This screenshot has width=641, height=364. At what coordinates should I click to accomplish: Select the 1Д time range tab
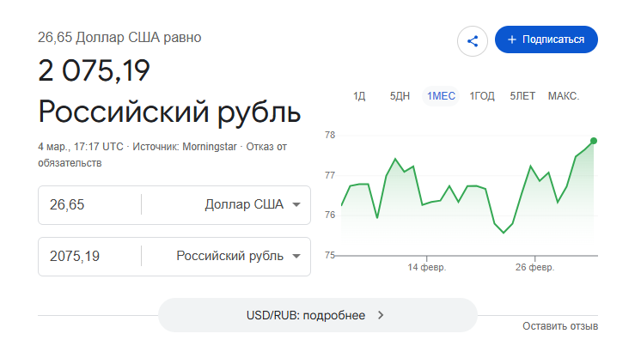pyautogui.click(x=359, y=96)
